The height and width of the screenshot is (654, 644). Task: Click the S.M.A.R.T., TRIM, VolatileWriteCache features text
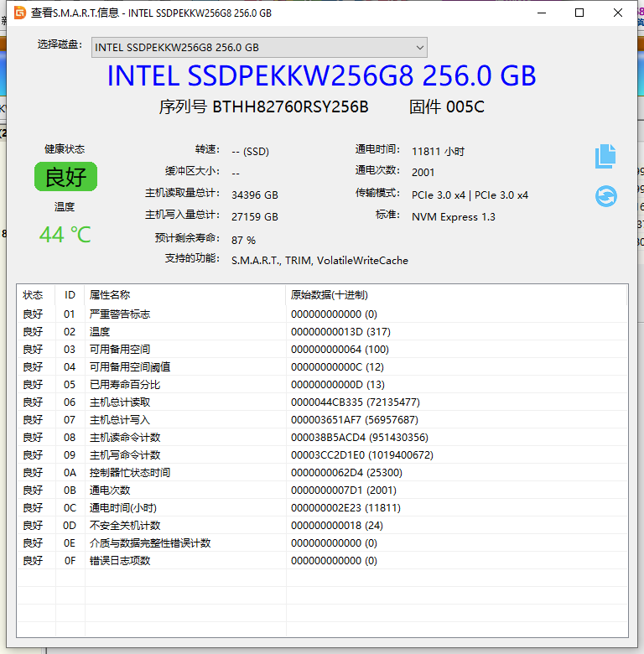tap(320, 260)
